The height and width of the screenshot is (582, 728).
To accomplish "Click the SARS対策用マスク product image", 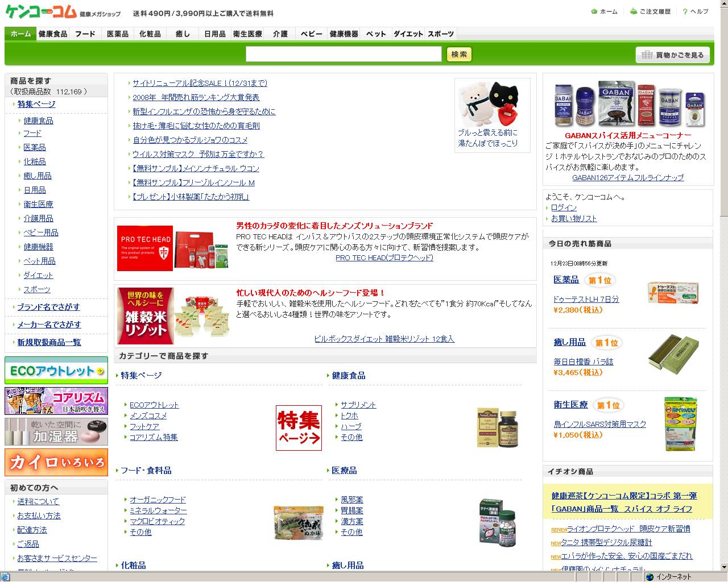I will [x=680, y=424].
